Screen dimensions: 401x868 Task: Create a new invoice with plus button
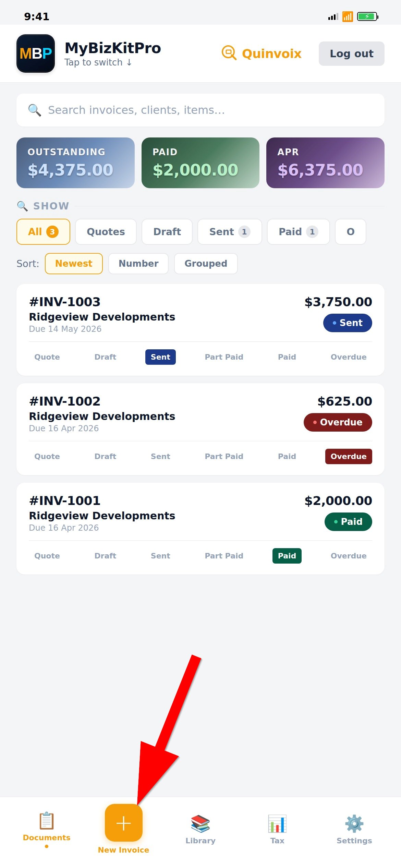124,823
